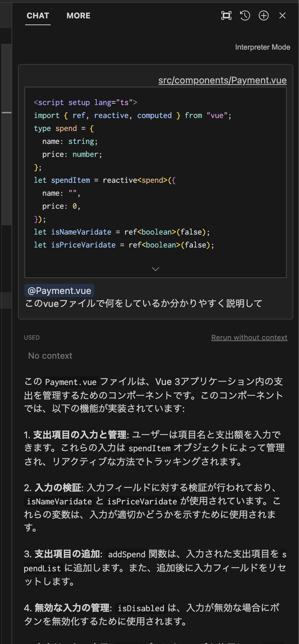Click the inline isPriceVaridate code in response
The image size is (299, 644).
pos(142,502)
